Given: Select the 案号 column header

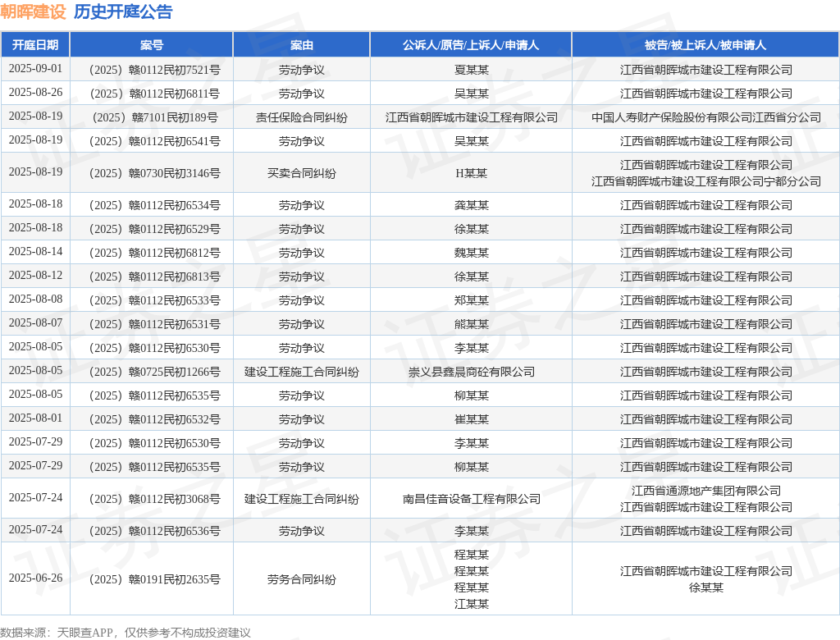Looking at the screenshot, I should (x=152, y=45).
